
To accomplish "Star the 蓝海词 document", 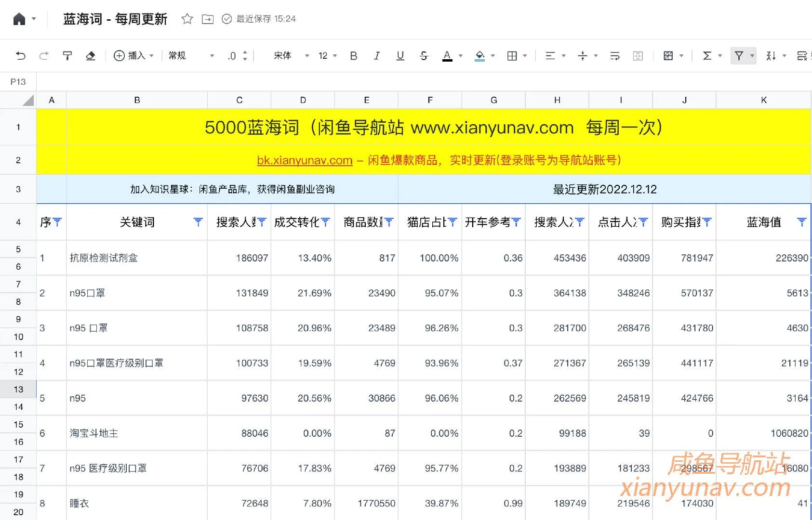I will [x=187, y=19].
